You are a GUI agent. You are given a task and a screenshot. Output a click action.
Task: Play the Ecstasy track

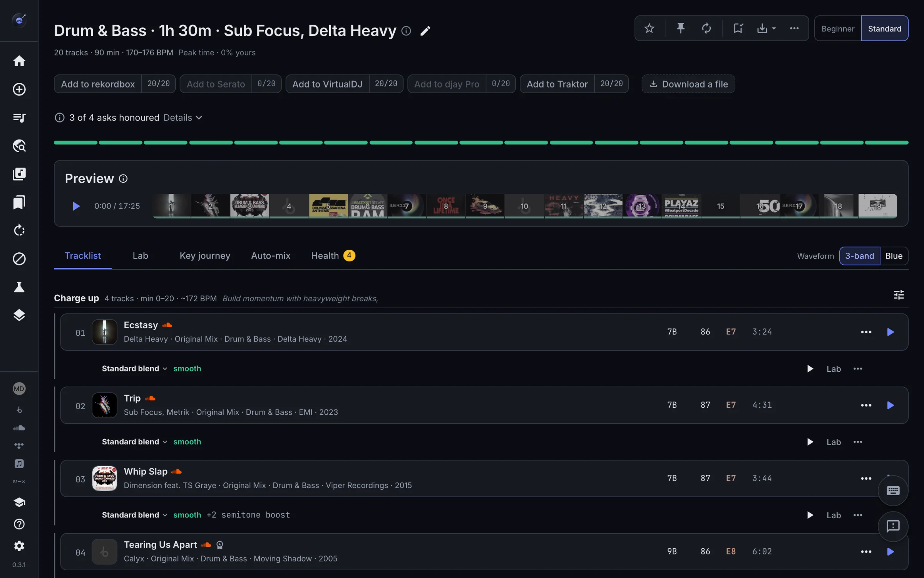890,332
